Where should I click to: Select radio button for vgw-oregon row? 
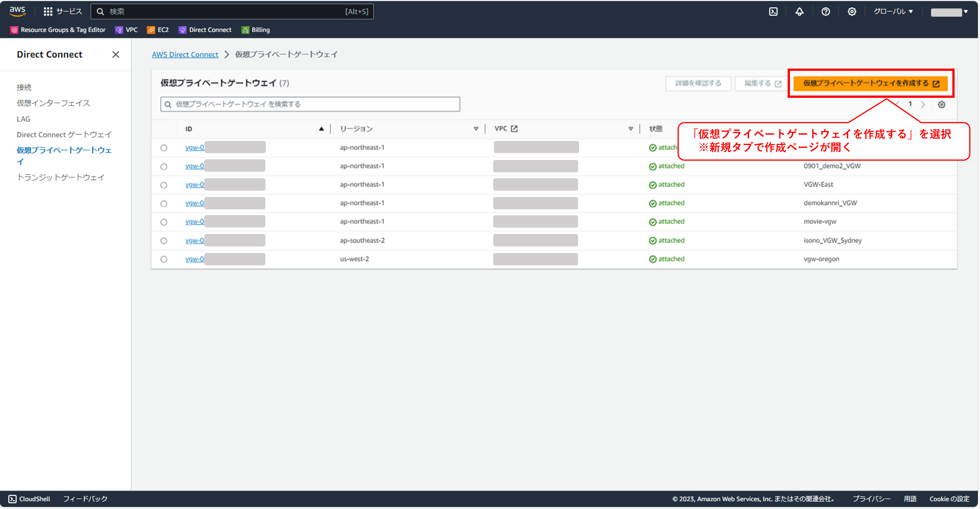(164, 259)
